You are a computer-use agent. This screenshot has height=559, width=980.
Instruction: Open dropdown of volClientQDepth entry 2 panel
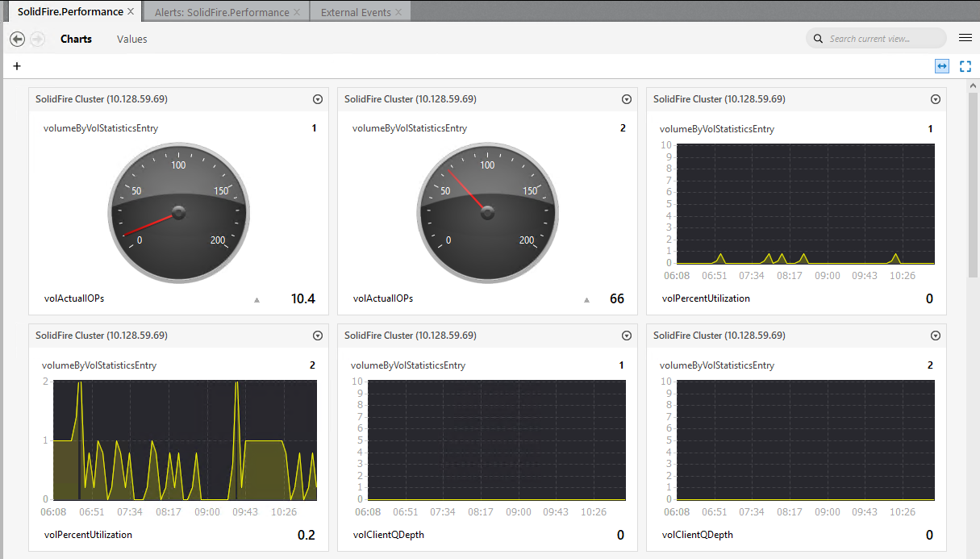[x=936, y=336]
